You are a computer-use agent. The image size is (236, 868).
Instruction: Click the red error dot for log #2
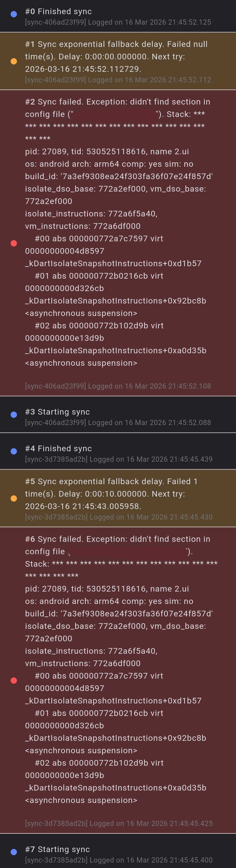pyautogui.click(x=14, y=243)
